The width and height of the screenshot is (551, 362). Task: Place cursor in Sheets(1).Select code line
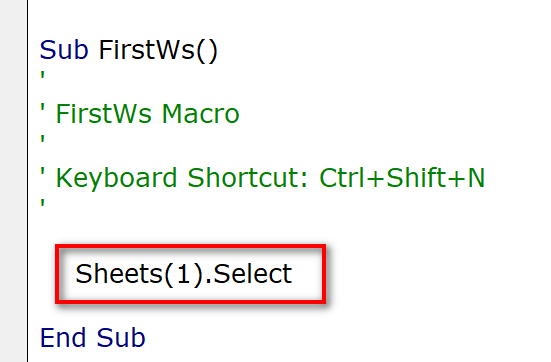(183, 274)
